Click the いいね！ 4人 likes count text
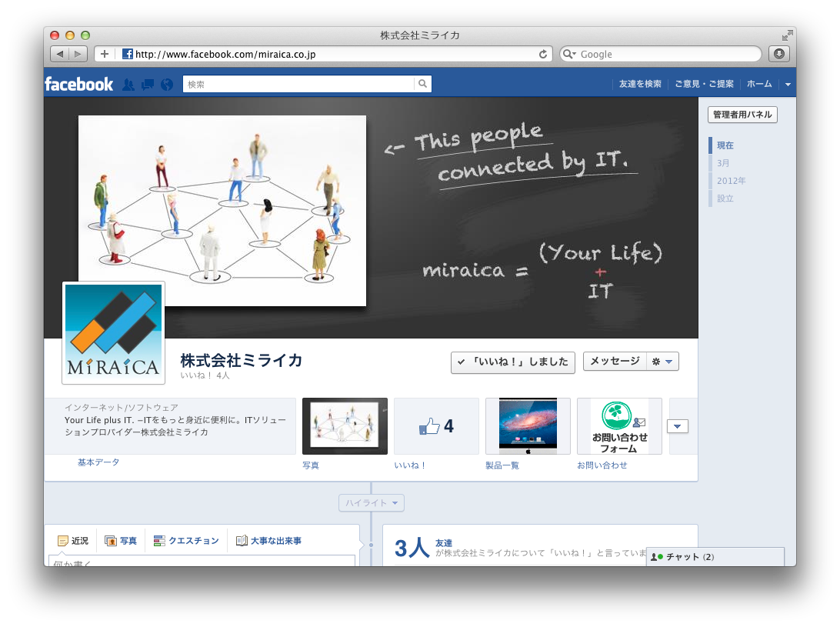The image size is (840, 627). pos(205,375)
